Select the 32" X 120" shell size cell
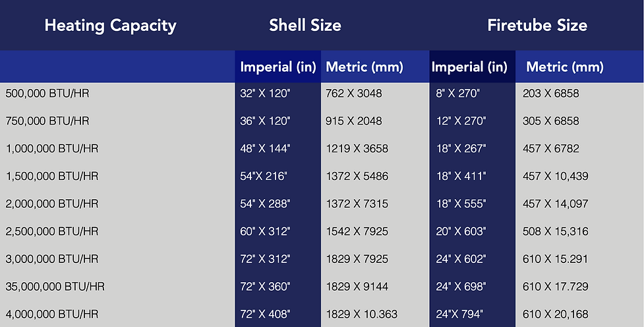 265,93
